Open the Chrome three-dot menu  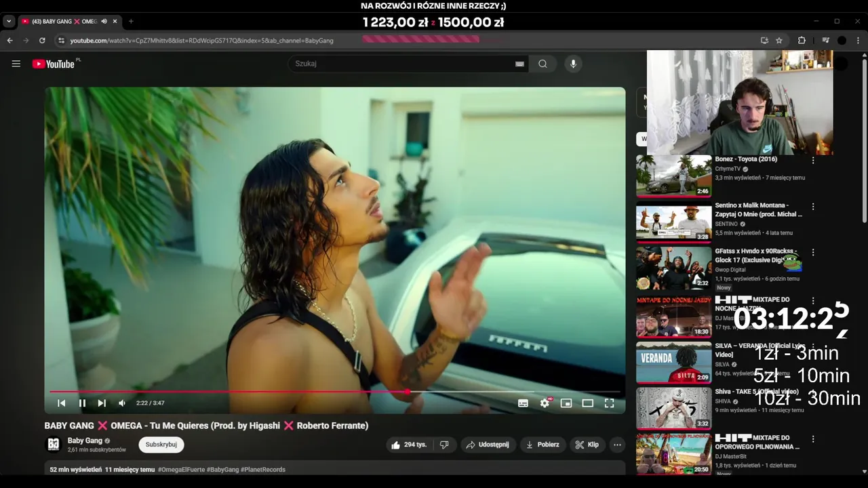click(x=859, y=41)
